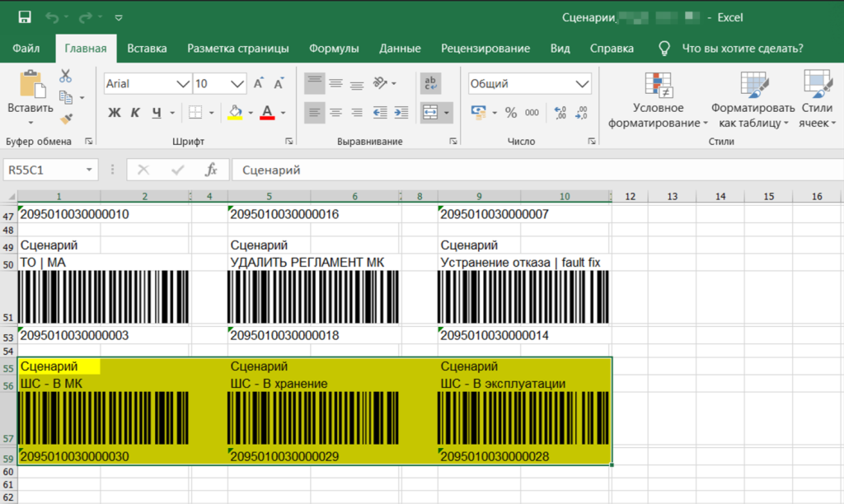This screenshot has width=844, height=504.
Task: Decrease the cell indent
Action: click(380, 113)
